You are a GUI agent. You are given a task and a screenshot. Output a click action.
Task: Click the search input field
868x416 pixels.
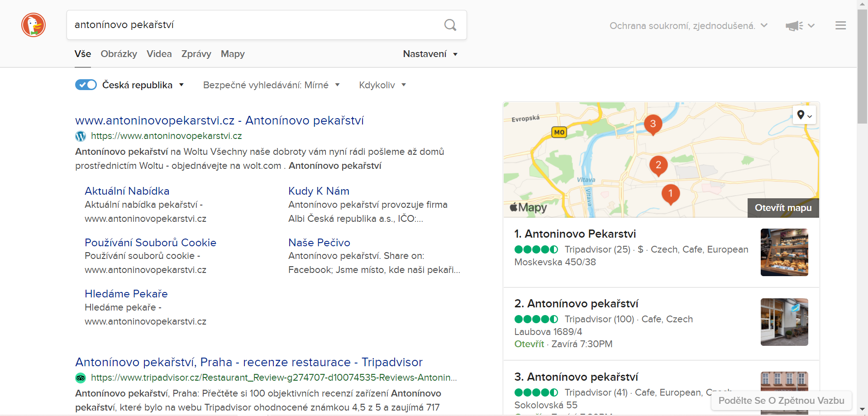point(253,25)
